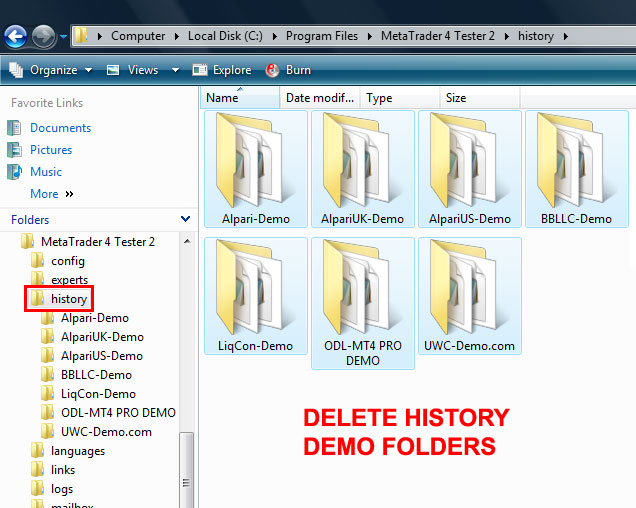Image resolution: width=636 pixels, height=508 pixels.
Task: Show More favorite links
Action: pyautogui.click(x=52, y=194)
